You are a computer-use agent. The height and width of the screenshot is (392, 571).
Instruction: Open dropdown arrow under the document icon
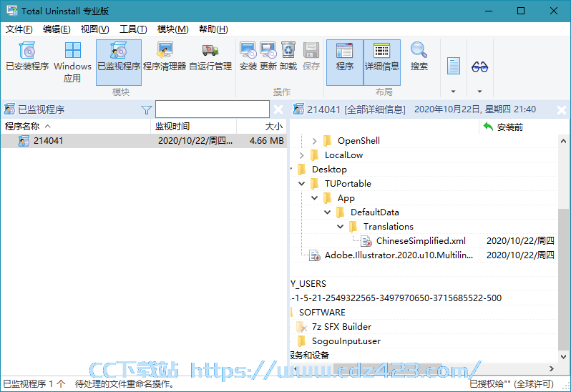coord(454,92)
